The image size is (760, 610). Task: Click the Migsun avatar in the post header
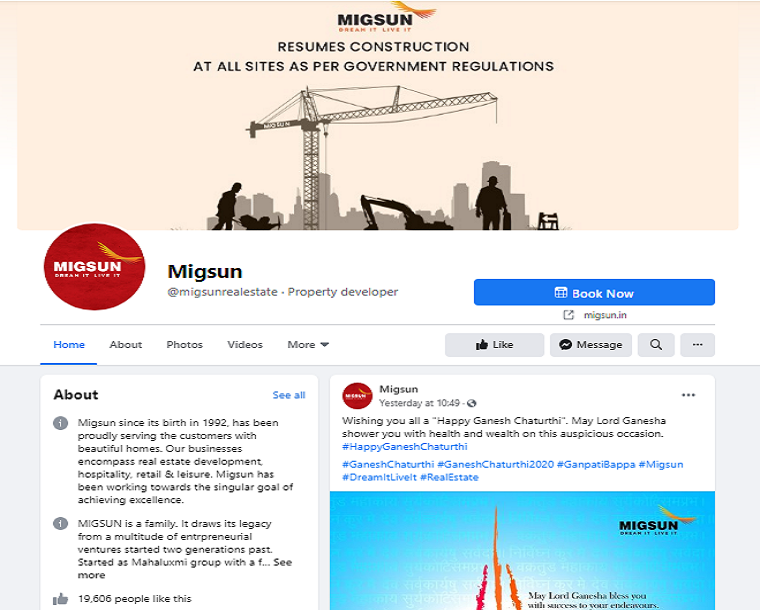coord(357,396)
